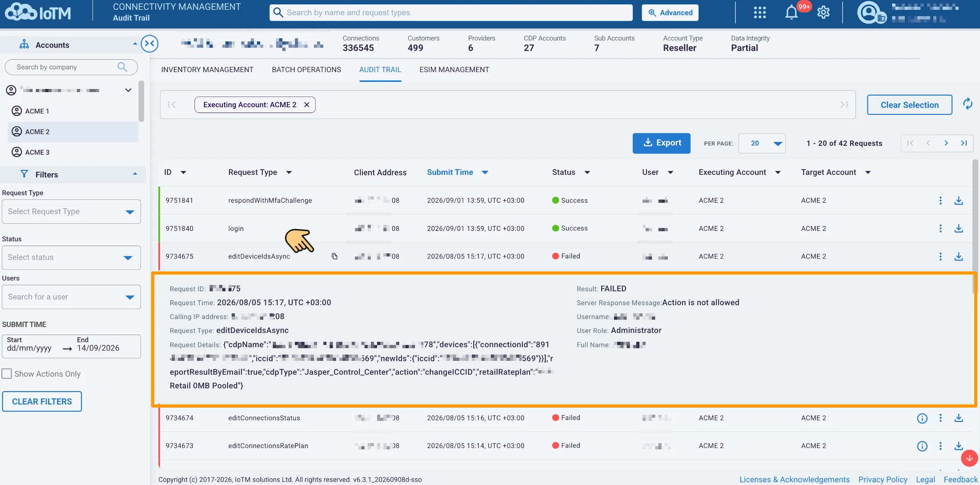This screenshot has width=980, height=485.
Task: Collapse the Accounts section
Action: tap(135, 44)
